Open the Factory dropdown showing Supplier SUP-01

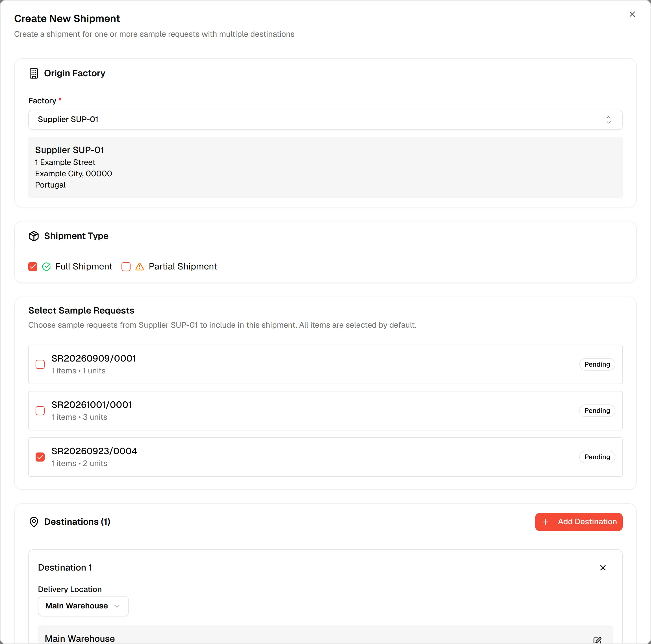coord(325,119)
